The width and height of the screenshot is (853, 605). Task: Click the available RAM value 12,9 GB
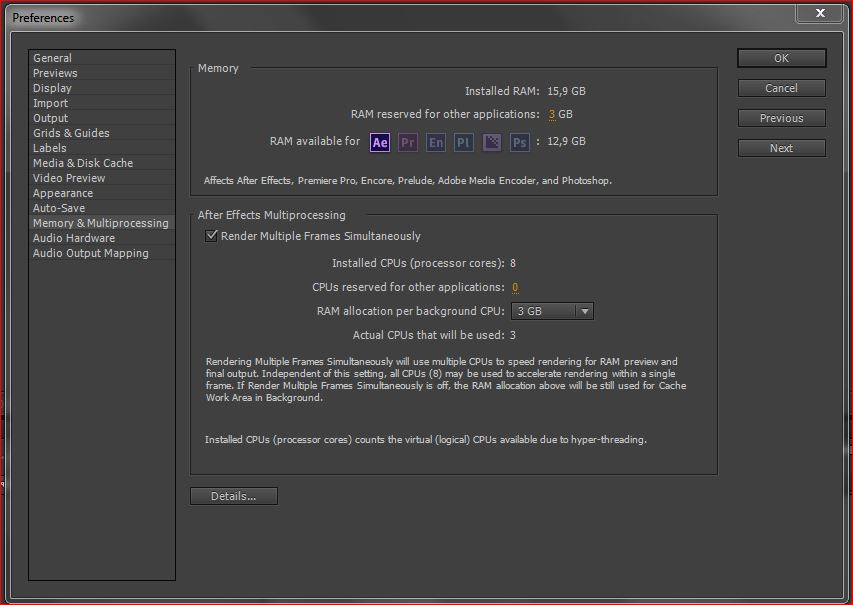click(566, 141)
